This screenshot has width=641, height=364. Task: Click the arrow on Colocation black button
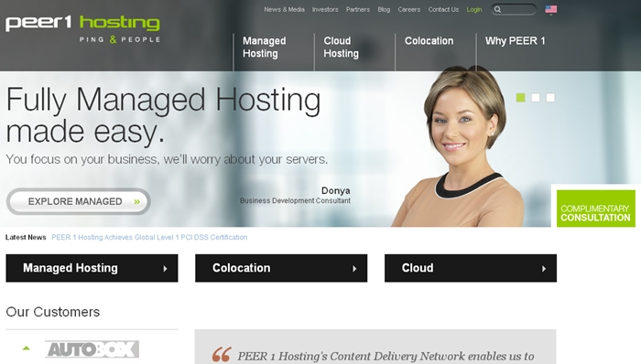coord(354,269)
